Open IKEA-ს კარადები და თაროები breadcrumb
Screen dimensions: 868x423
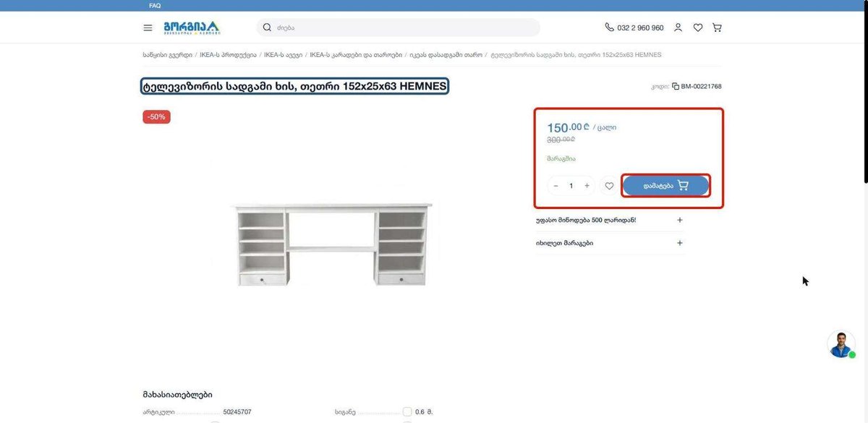tap(356, 55)
